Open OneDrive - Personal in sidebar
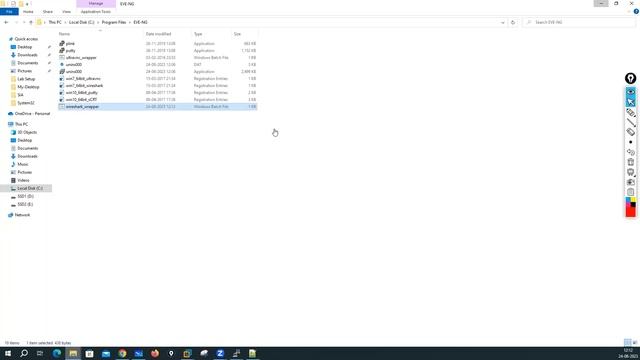640x360 pixels. pyautogui.click(x=32, y=113)
